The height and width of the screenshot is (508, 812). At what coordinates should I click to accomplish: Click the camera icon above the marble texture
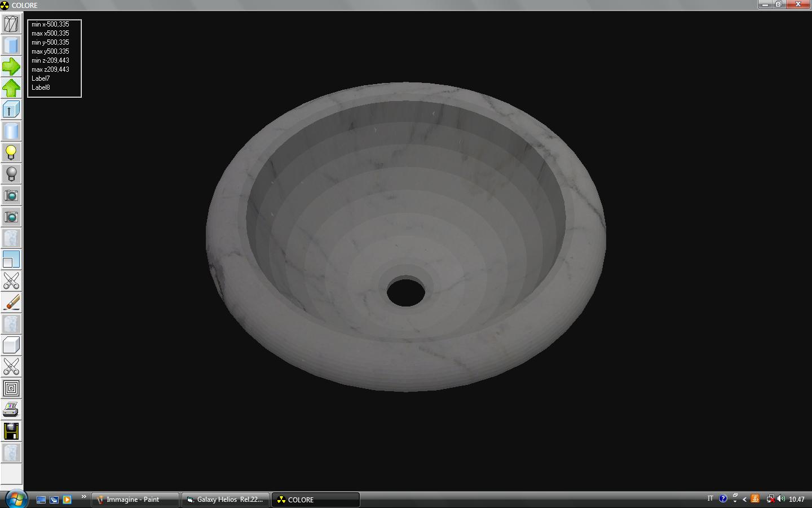(x=11, y=217)
